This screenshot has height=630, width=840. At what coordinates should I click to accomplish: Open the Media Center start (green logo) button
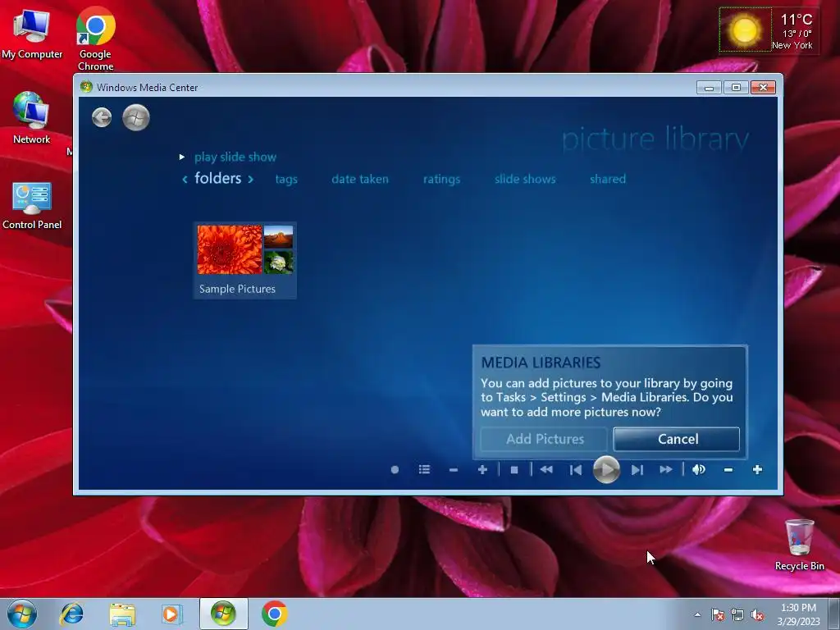[x=136, y=117]
